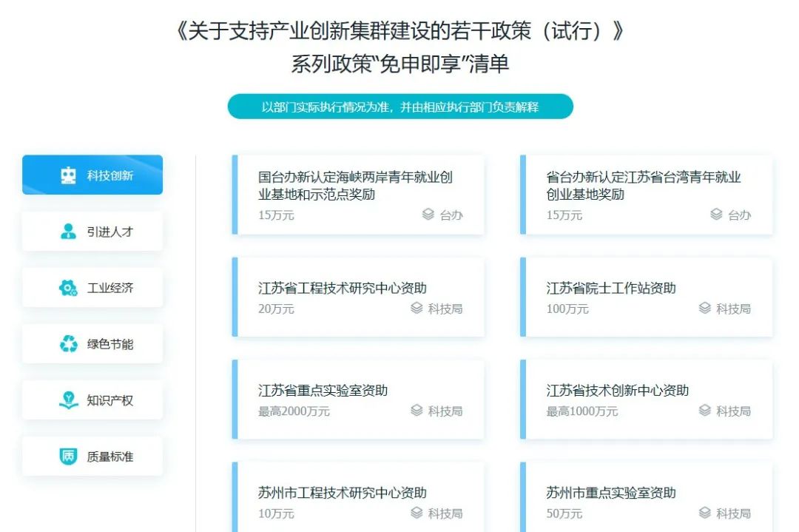Click the 最高2000万元 amount text
The height and width of the screenshot is (532, 799).
[x=294, y=411]
